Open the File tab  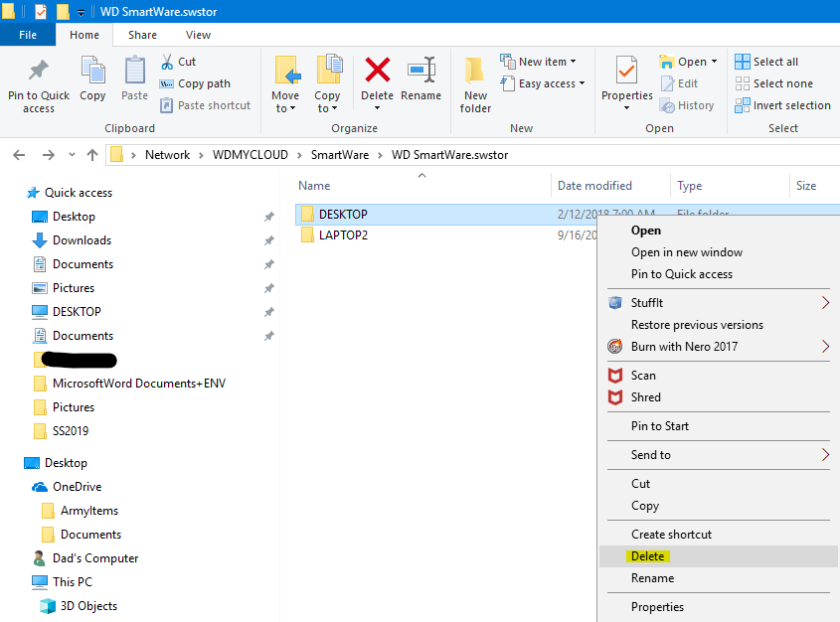28,35
